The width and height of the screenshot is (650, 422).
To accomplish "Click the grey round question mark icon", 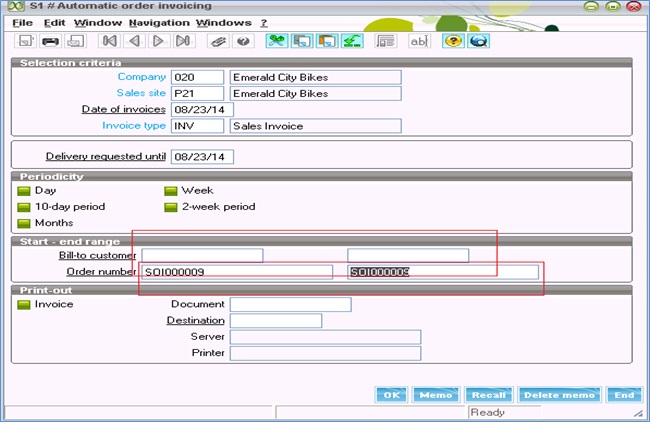I will 243,41.
